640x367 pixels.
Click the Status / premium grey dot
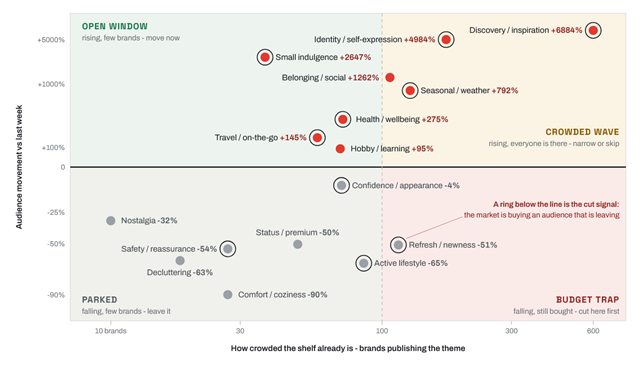coord(298,244)
